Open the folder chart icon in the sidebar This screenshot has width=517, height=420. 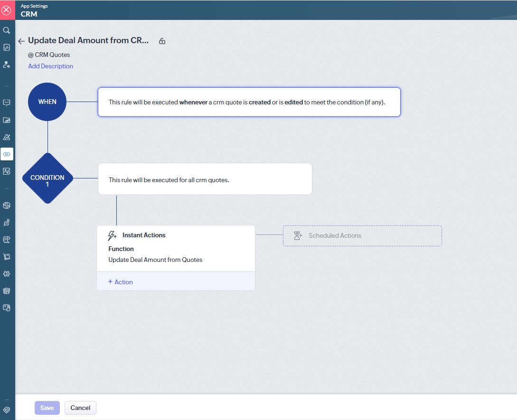7,120
